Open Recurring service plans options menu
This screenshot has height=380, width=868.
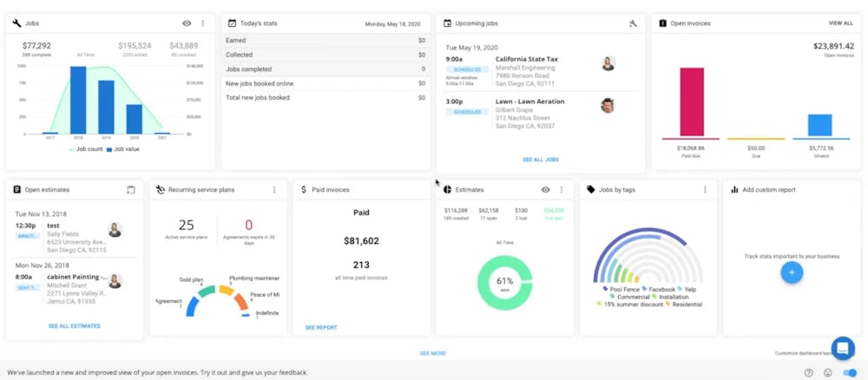click(273, 190)
